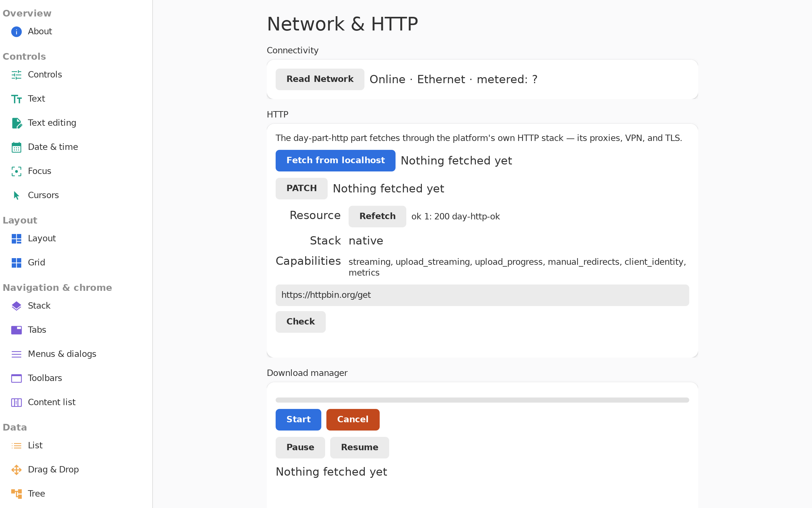
Task: Click the 'native' stack value
Action: [366, 241]
